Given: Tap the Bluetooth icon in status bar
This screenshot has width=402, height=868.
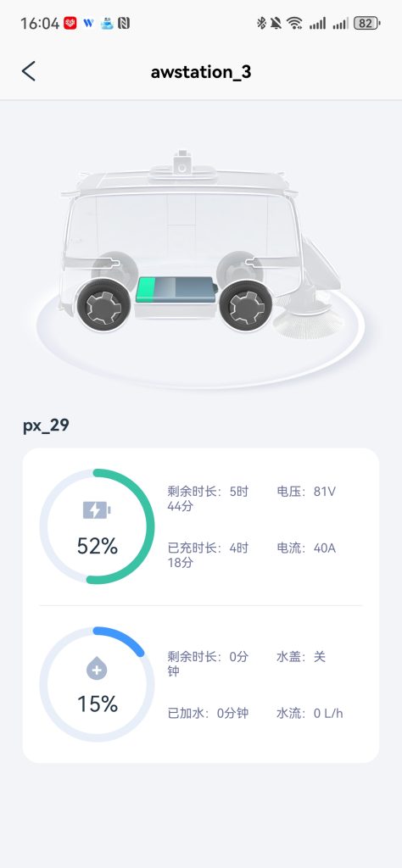Looking at the screenshot, I should (x=261, y=23).
